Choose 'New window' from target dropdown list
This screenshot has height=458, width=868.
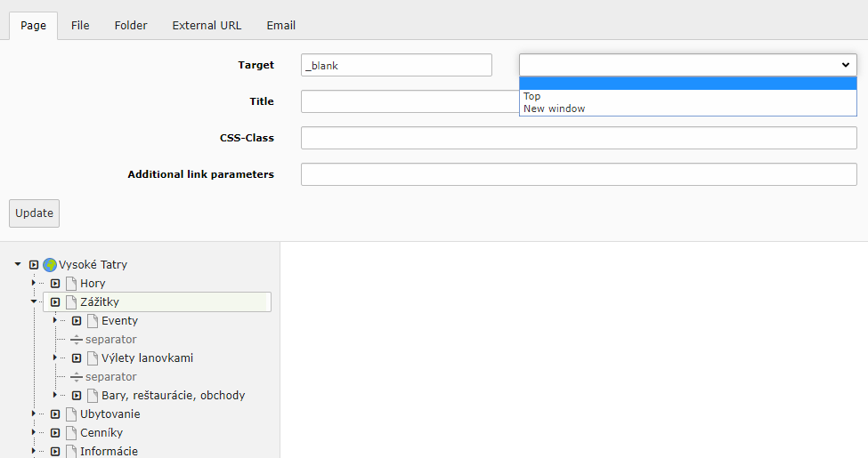point(554,108)
